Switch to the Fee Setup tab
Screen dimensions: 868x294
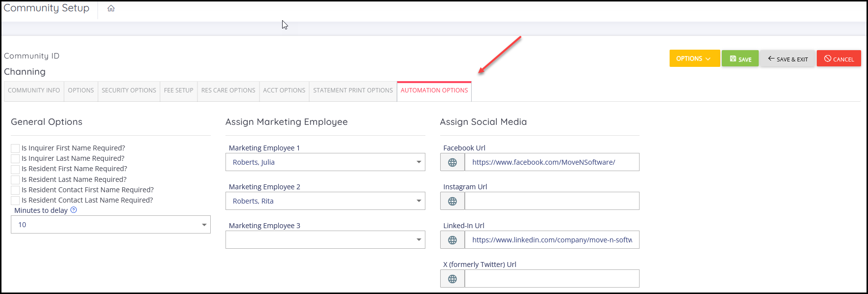point(179,91)
